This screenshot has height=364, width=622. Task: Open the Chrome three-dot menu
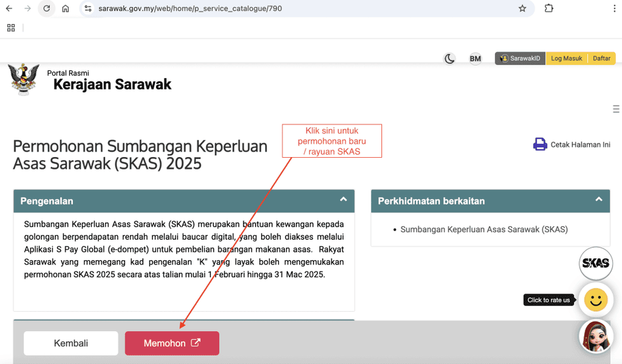click(615, 9)
